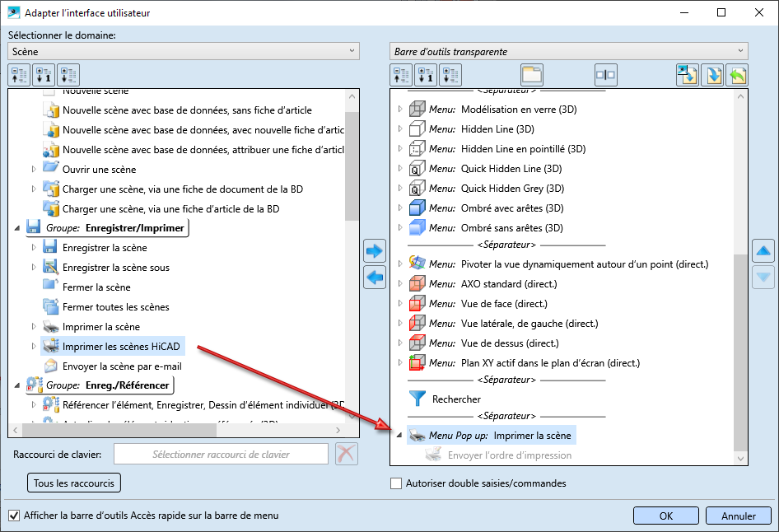The width and height of the screenshot is (779, 532).
Task: Expand all in right tree toolbar
Action: (450, 76)
